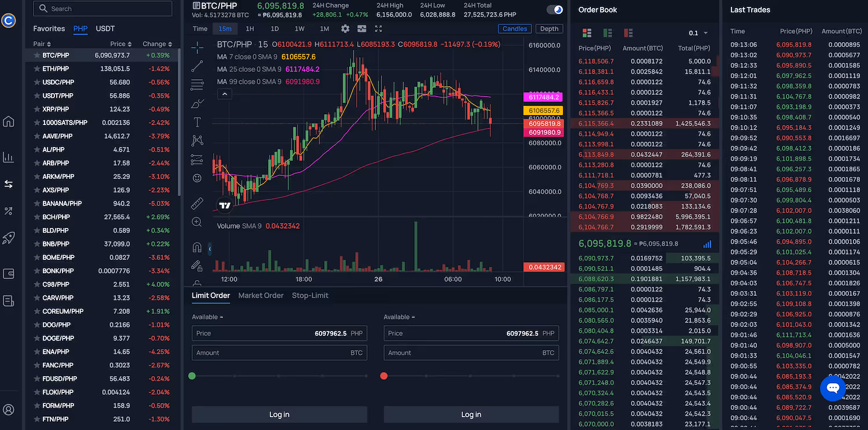Click Log in under buy form

point(279,414)
